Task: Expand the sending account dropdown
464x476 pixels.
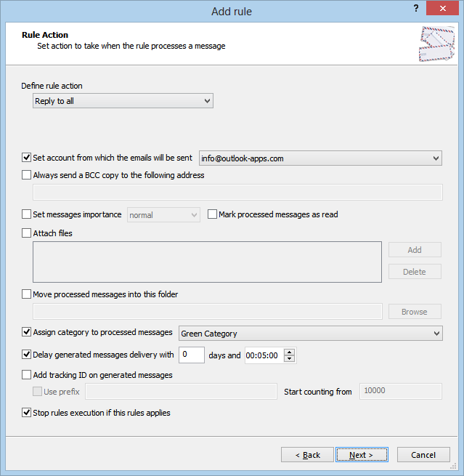Action: click(320, 158)
